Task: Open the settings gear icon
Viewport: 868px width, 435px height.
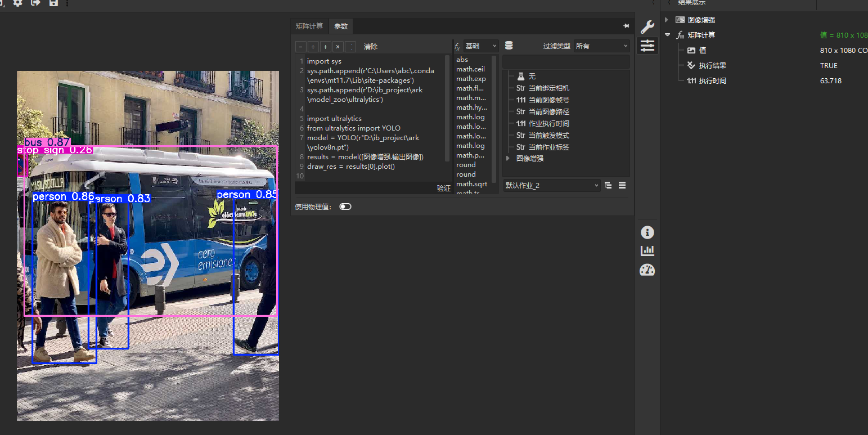Action: click(16, 3)
